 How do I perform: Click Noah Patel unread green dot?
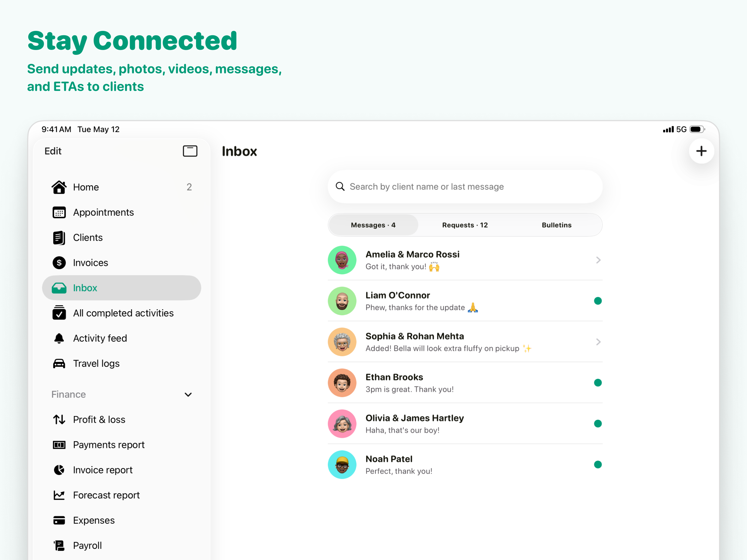coord(598,464)
